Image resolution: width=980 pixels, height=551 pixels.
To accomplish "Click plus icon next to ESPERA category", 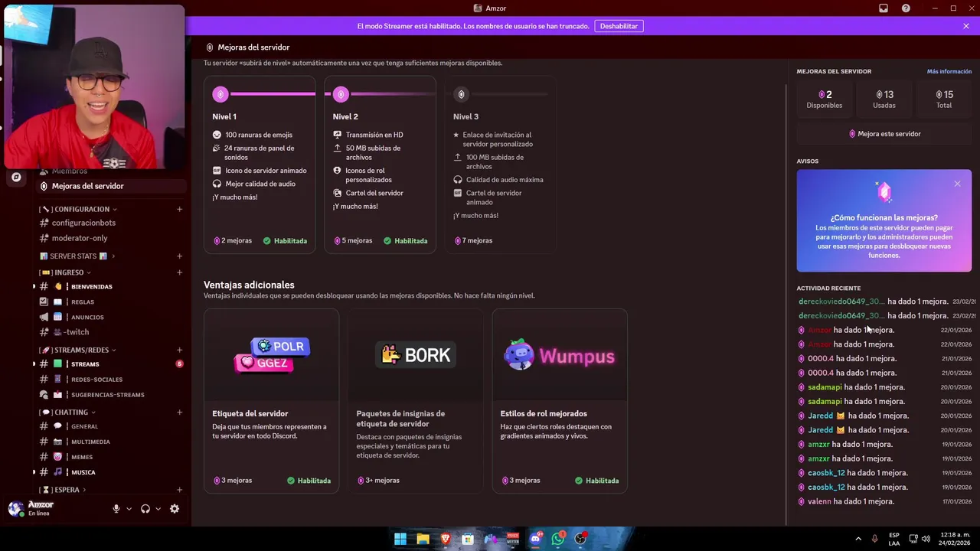I will pyautogui.click(x=180, y=490).
